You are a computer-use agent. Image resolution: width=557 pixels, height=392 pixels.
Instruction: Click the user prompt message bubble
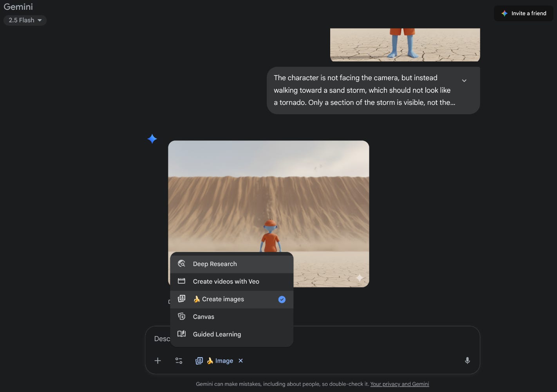tap(373, 90)
